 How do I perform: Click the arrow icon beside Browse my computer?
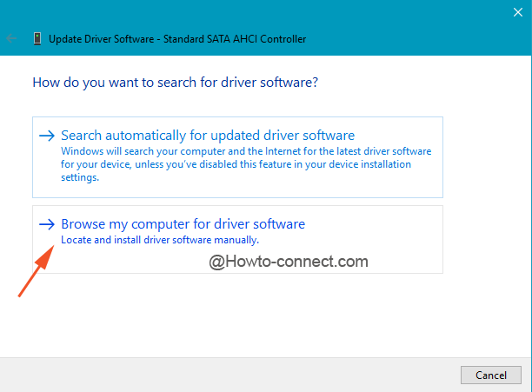(x=47, y=224)
